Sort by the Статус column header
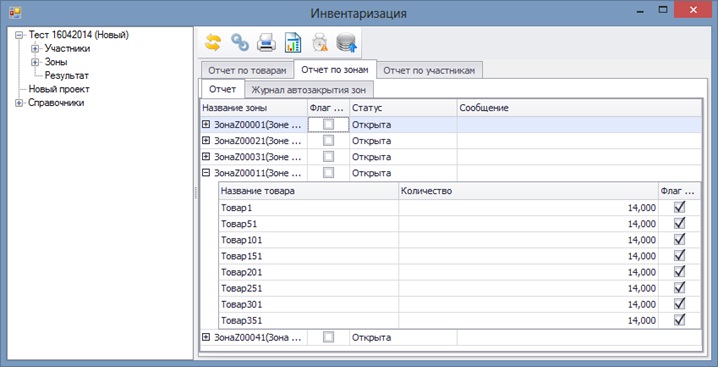Viewport: 718px width, 367px height. tap(403, 108)
